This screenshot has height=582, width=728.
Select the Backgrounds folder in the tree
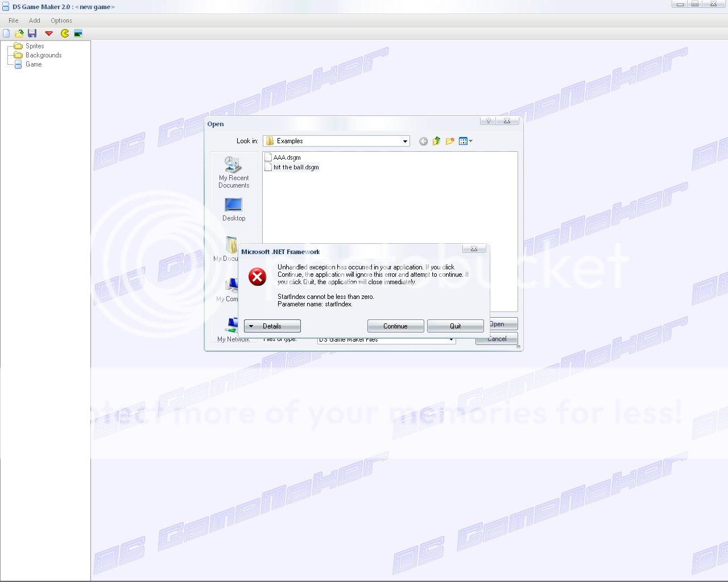[x=43, y=55]
